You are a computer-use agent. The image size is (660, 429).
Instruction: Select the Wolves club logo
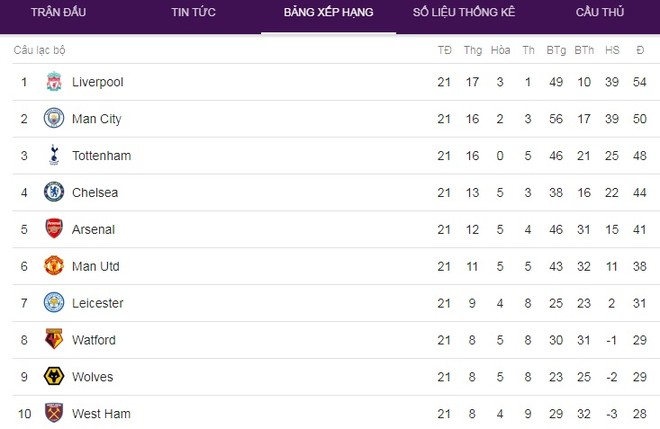pos(54,377)
